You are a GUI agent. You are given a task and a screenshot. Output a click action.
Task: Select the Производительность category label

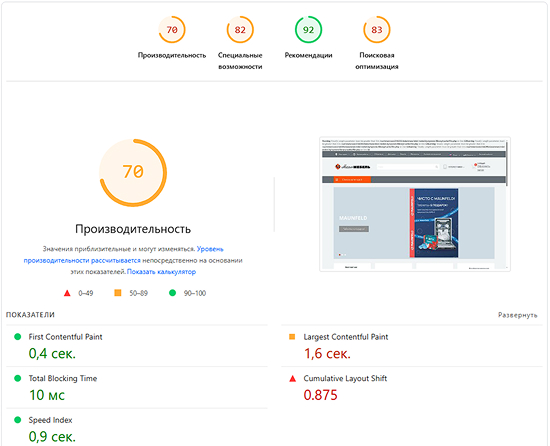coord(172,55)
